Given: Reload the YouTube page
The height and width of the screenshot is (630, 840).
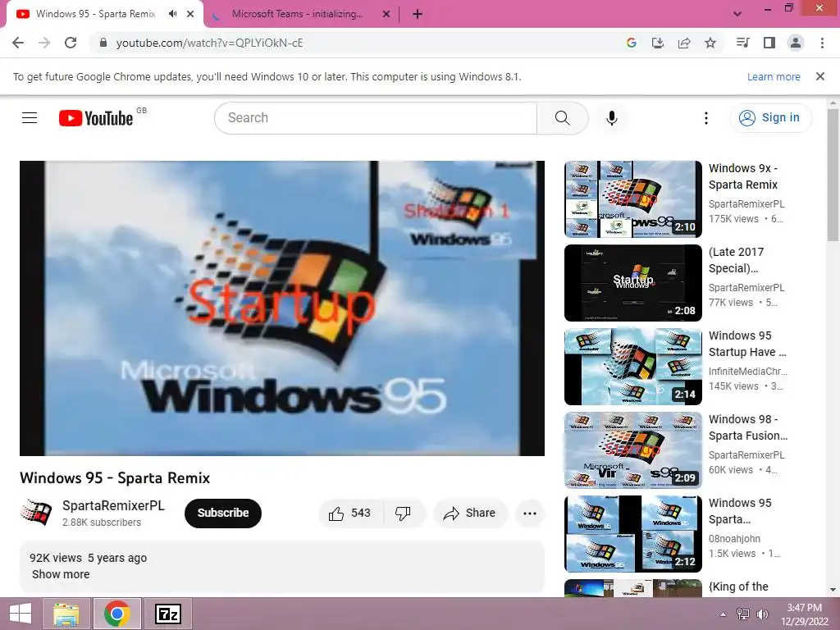Looking at the screenshot, I should pos(71,43).
